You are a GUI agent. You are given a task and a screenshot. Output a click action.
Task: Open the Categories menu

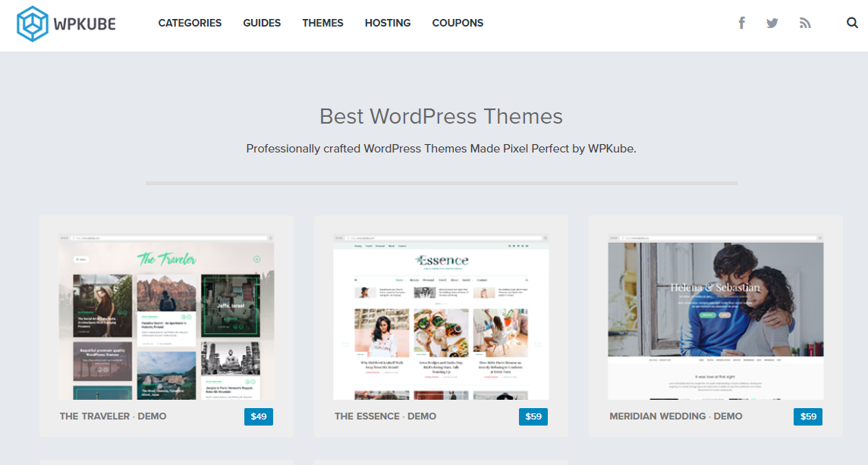(x=190, y=23)
